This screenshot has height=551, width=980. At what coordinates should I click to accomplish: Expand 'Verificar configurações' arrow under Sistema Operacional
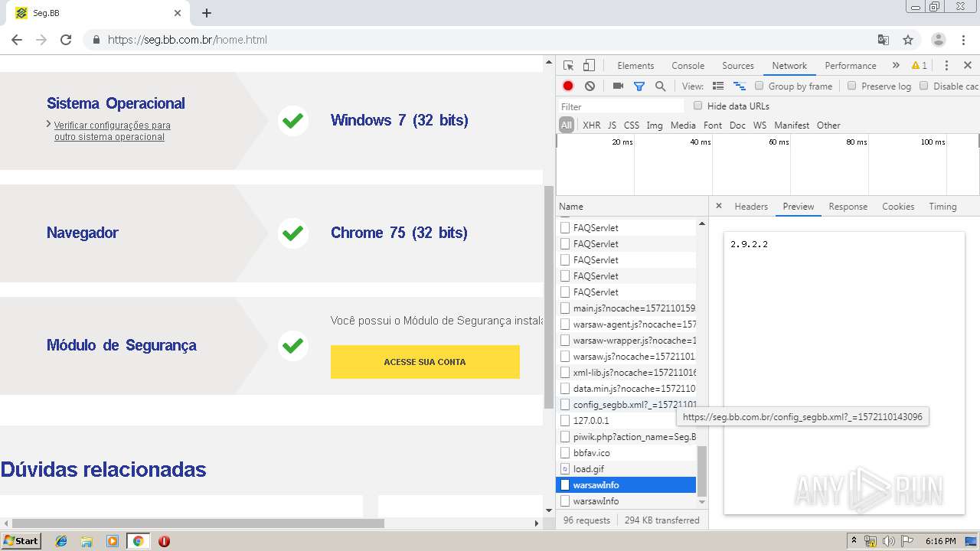(49, 124)
